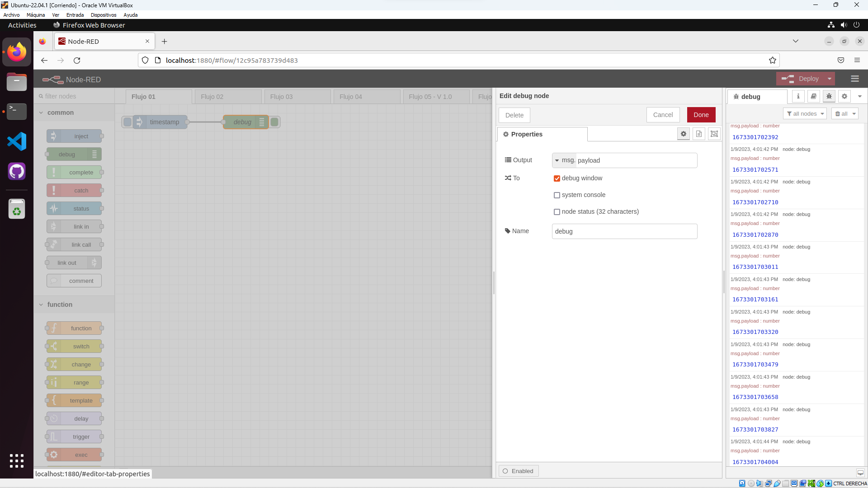Open the info sidebar tab icon
Viewport: 868px width, 488px height.
798,96
